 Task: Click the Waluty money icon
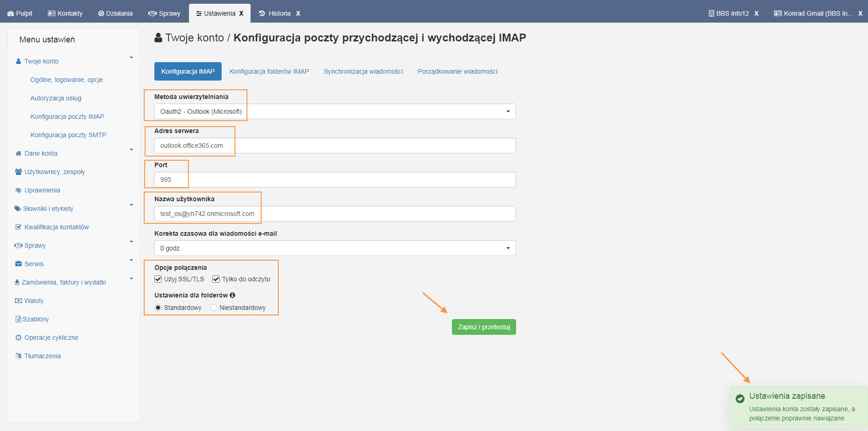click(18, 301)
